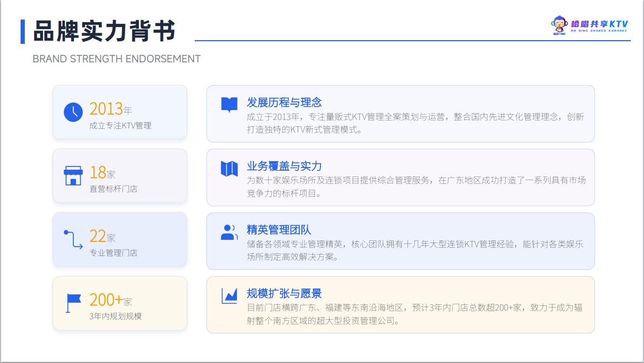Image resolution: width=644 pixels, height=363 pixels.
Task: Click the people icon beside 精英管理团队
Action: [x=229, y=232]
